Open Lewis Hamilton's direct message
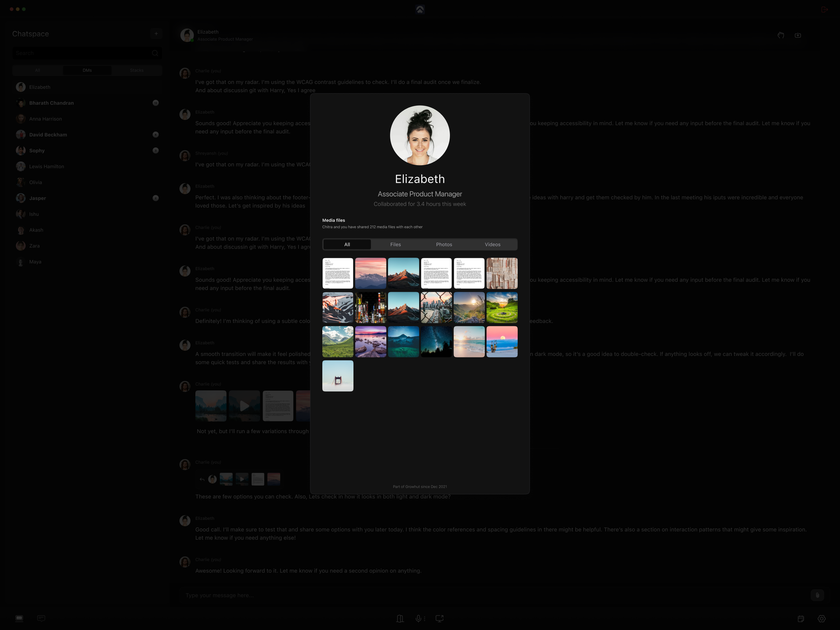This screenshot has height=630, width=840. [87, 167]
